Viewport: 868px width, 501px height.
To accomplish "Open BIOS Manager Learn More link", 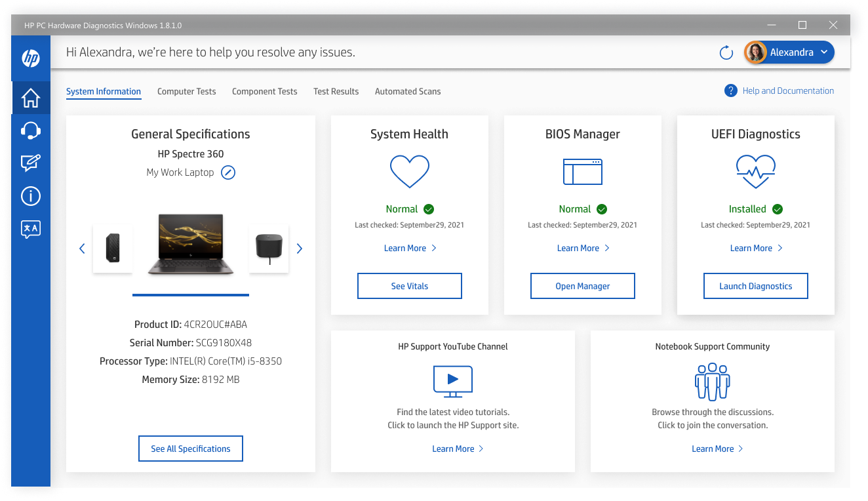I will point(583,249).
